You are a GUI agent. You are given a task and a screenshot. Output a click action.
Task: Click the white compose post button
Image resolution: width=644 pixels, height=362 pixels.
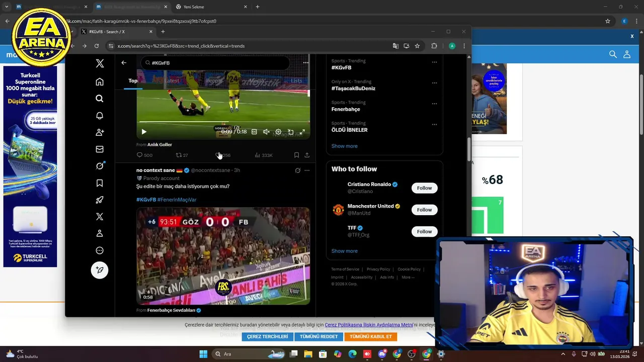[x=100, y=270]
